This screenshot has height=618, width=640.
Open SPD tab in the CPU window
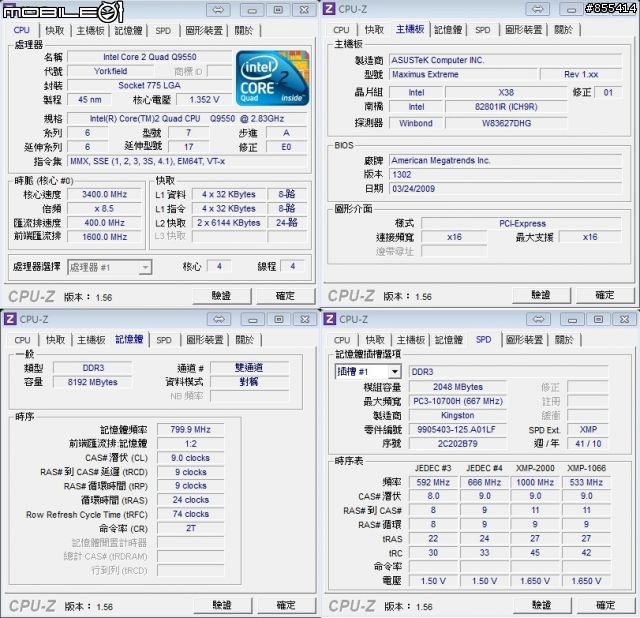tap(163, 31)
